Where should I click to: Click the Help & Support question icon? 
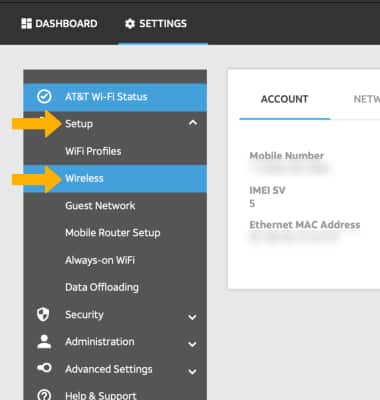coord(44,395)
